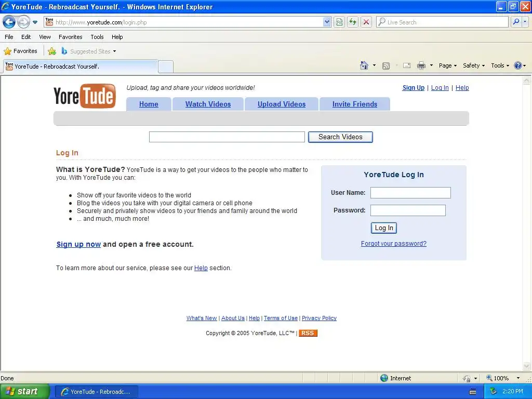This screenshot has width=532, height=399.
Task: Click the Home page icon in command bar
Action: (x=364, y=65)
